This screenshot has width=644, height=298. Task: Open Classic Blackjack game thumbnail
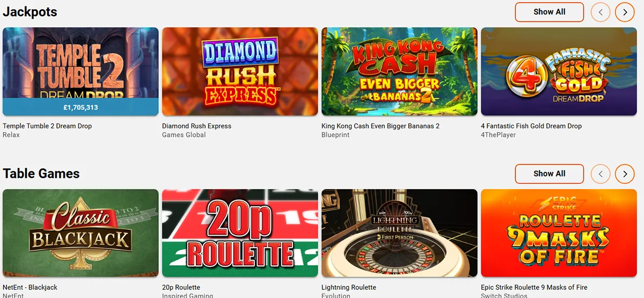point(80,233)
